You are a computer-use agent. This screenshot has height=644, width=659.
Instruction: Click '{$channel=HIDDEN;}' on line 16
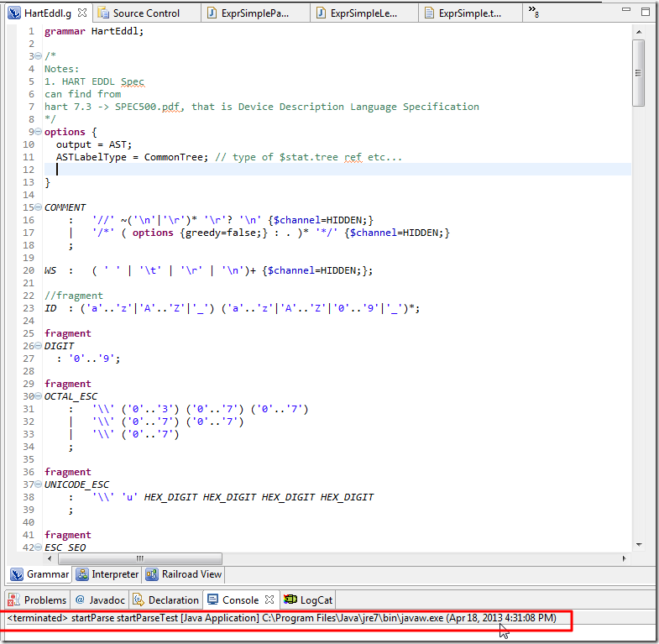click(x=321, y=220)
